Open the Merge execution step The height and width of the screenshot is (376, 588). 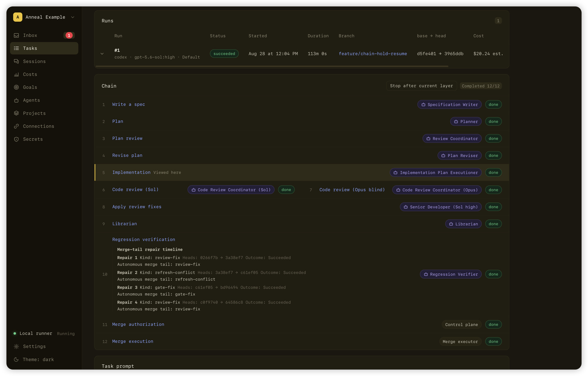coord(133,341)
